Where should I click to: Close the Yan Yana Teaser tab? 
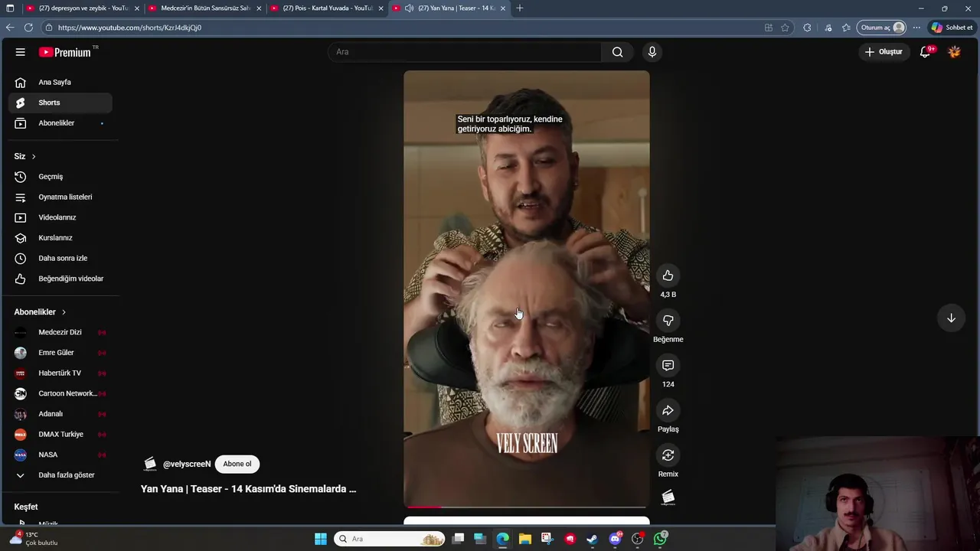point(503,8)
